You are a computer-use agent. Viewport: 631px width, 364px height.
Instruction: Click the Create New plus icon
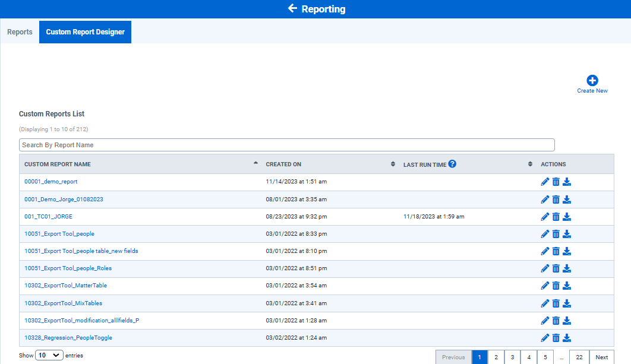click(592, 80)
